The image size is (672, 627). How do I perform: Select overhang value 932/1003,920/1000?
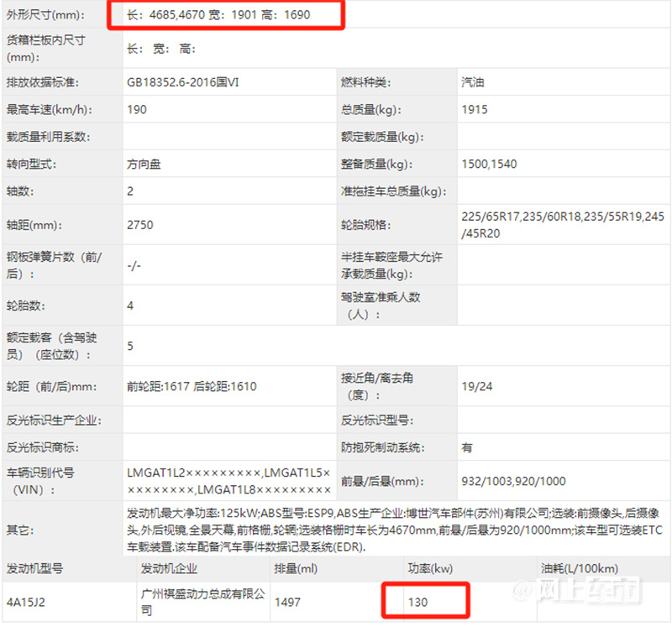coord(513,481)
